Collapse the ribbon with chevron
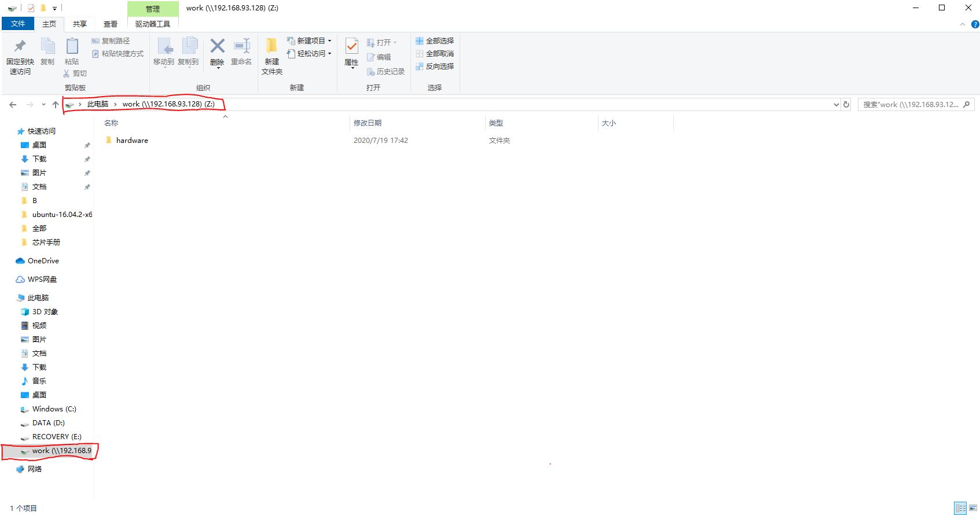Viewport: 980px width, 515px height. [963, 24]
